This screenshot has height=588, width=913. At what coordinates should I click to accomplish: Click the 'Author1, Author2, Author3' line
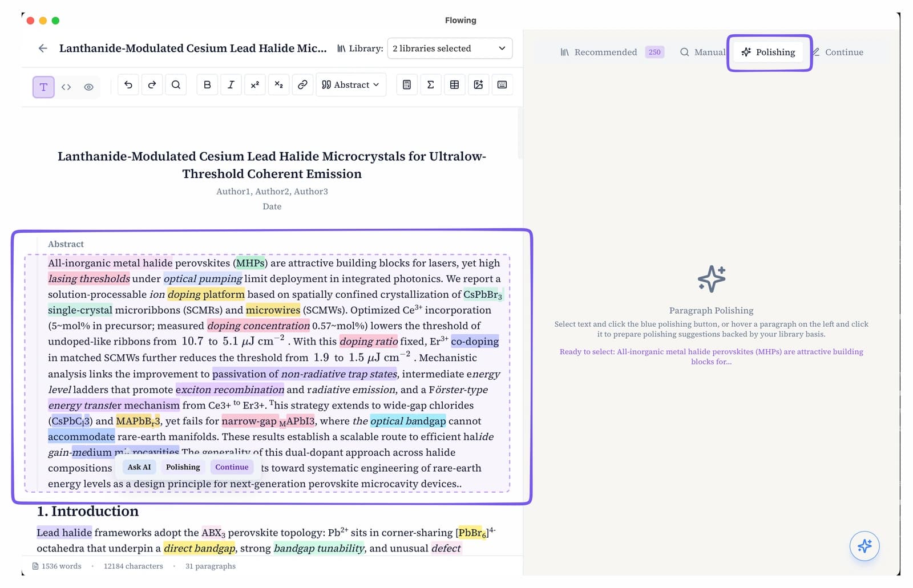(272, 192)
